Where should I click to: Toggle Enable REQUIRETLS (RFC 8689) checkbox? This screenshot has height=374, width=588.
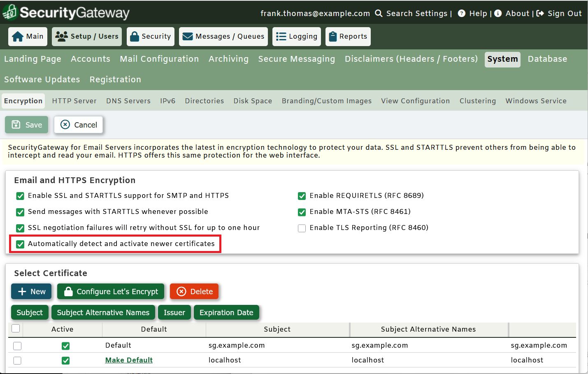point(302,196)
